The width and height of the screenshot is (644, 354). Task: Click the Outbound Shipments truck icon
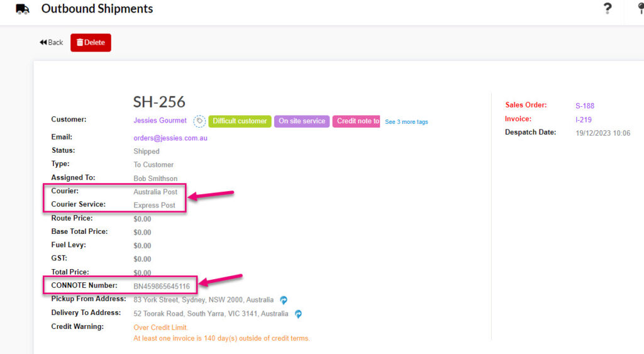pyautogui.click(x=22, y=9)
